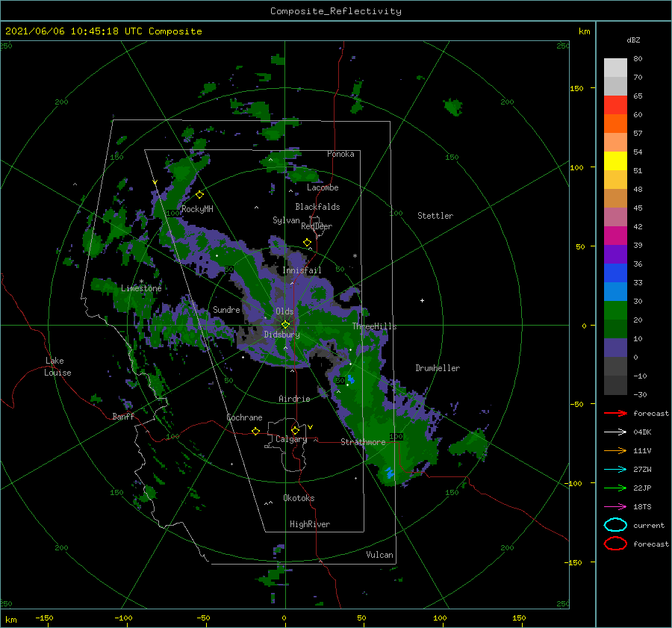Click the Cochrane city label

[244, 417]
